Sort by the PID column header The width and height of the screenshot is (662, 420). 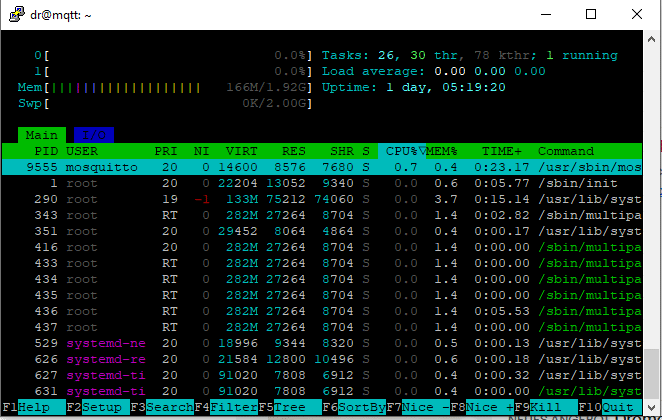pyautogui.click(x=46, y=151)
